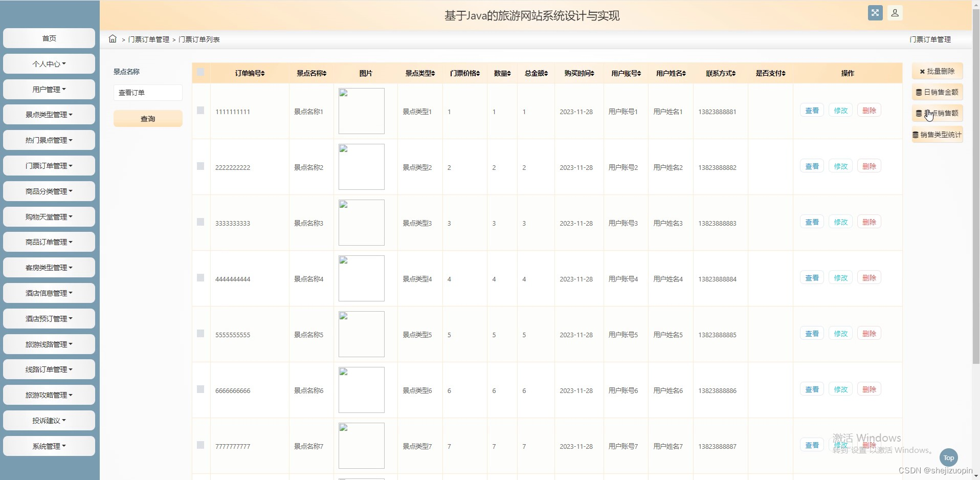
Task: Open 旅游线路管理 sidebar menu
Action: pos(49,344)
